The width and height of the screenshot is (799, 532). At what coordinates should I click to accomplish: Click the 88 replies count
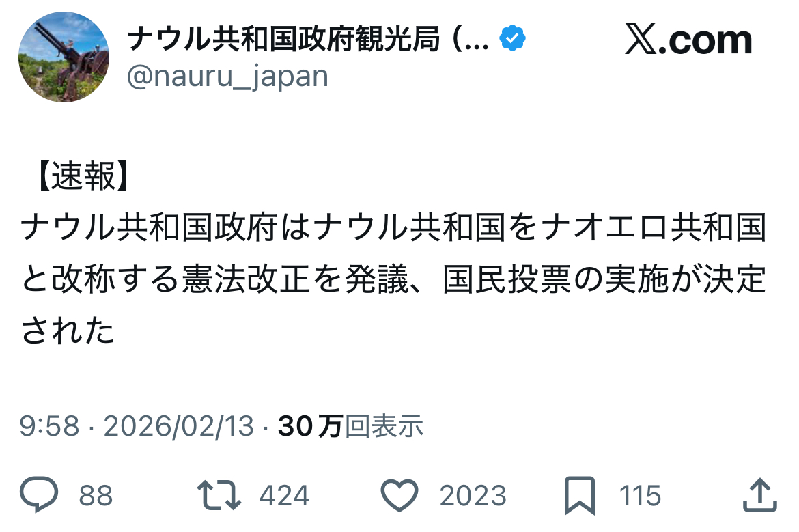pyautogui.click(x=96, y=496)
